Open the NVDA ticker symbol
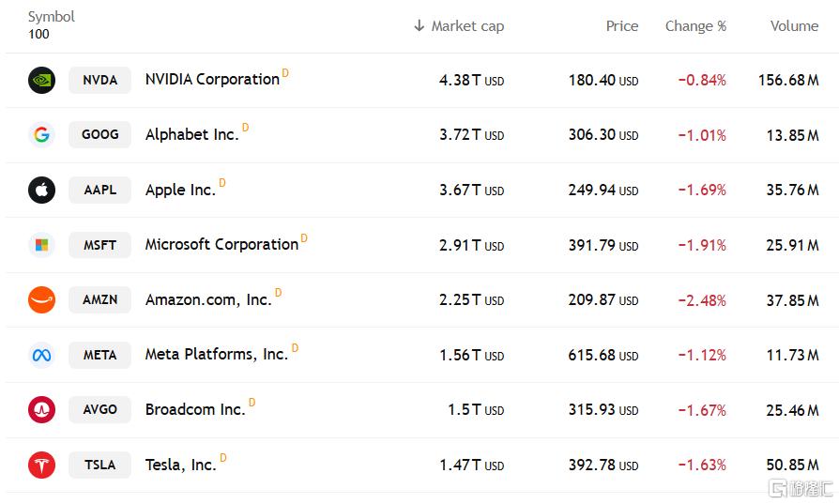839x504 pixels. pyautogui.click(x=99, y=80)
